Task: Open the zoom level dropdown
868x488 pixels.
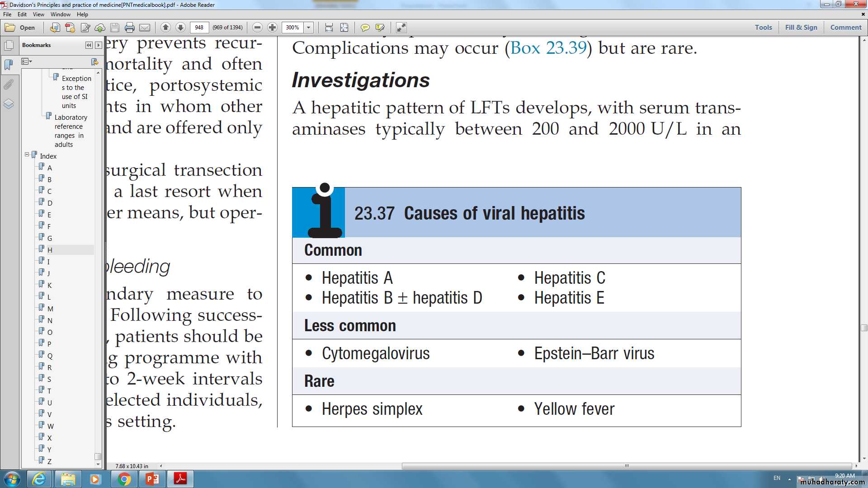Action: click(309, 28)
